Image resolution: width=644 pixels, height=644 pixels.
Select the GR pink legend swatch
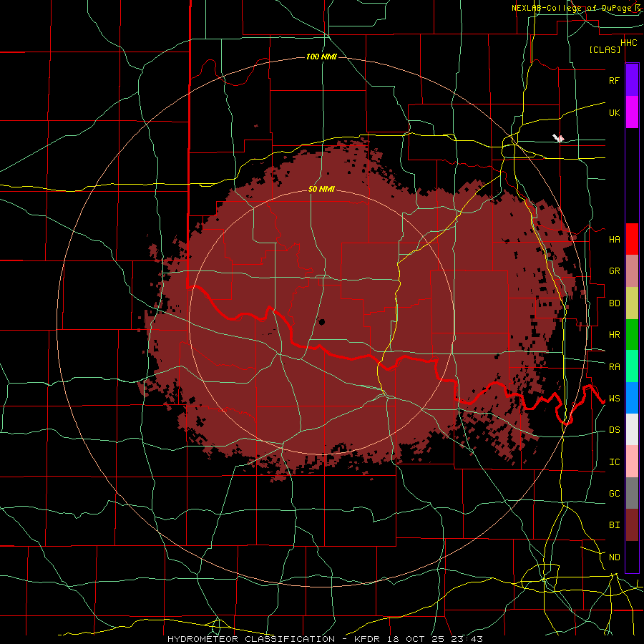click(632, 270)
